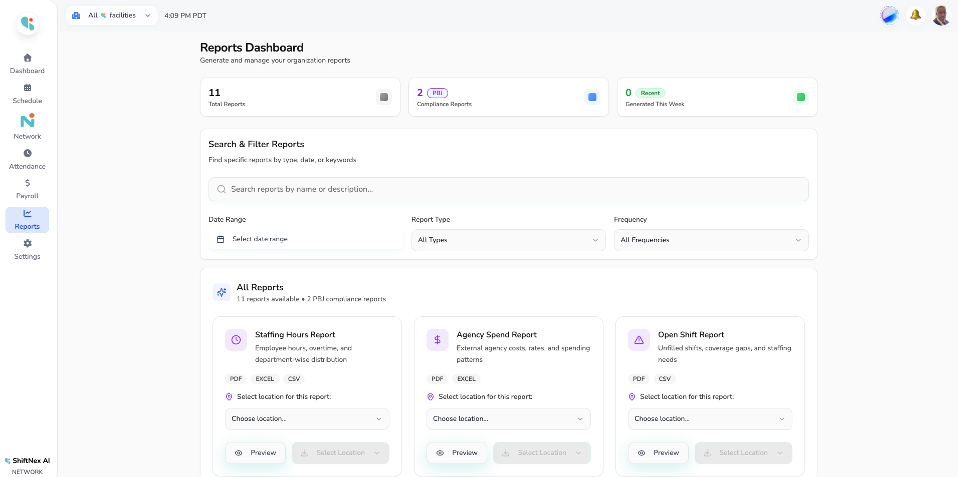This screenshot has width=958, height=477.
Task: Click the Staffing Hours Report clock icon
Action: [x=236, y=340]
